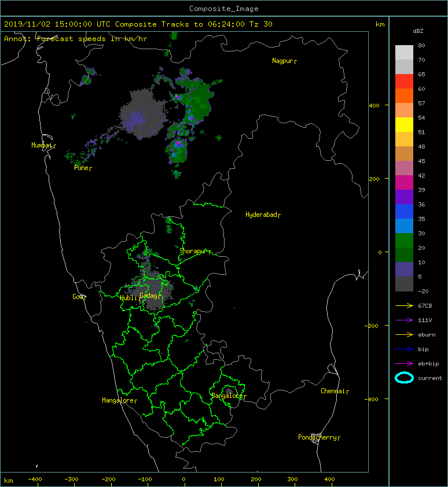
Task: Pick the bright yellow swatch below 54
Action: [404, 124]
